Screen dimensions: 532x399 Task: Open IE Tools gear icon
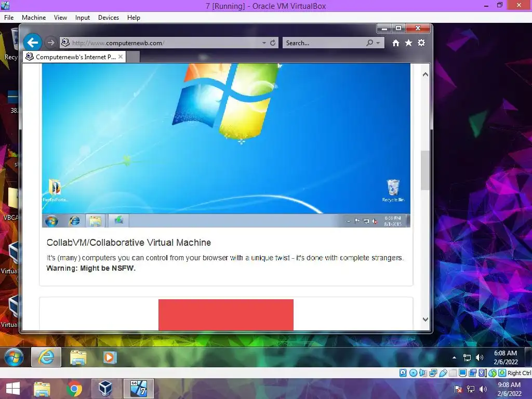pos(421,43)
